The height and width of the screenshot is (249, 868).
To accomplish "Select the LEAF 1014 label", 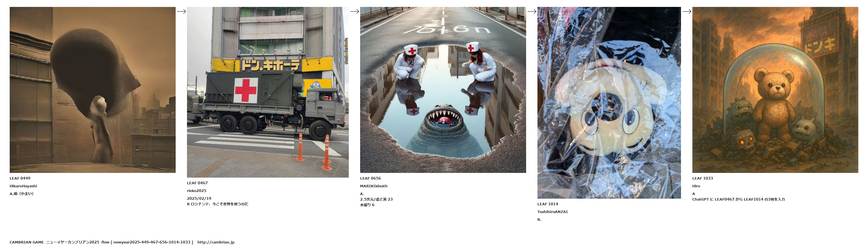I will [x=548, y=204].
